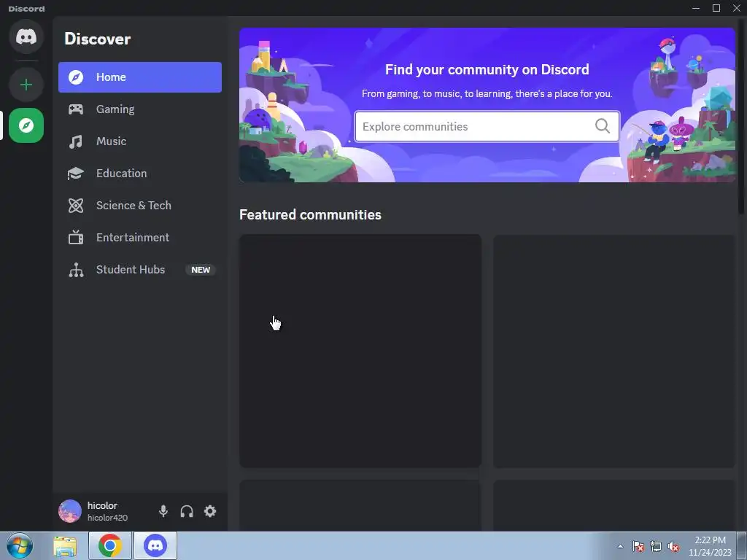The width and height of the screenshot is (747, 560).
Task: Click the Add a Server plus icon
Action: coord(26,85)
